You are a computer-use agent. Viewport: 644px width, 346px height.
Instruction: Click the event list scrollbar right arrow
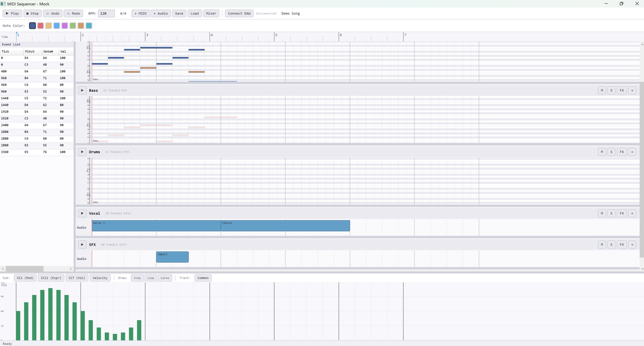[71, 268]
